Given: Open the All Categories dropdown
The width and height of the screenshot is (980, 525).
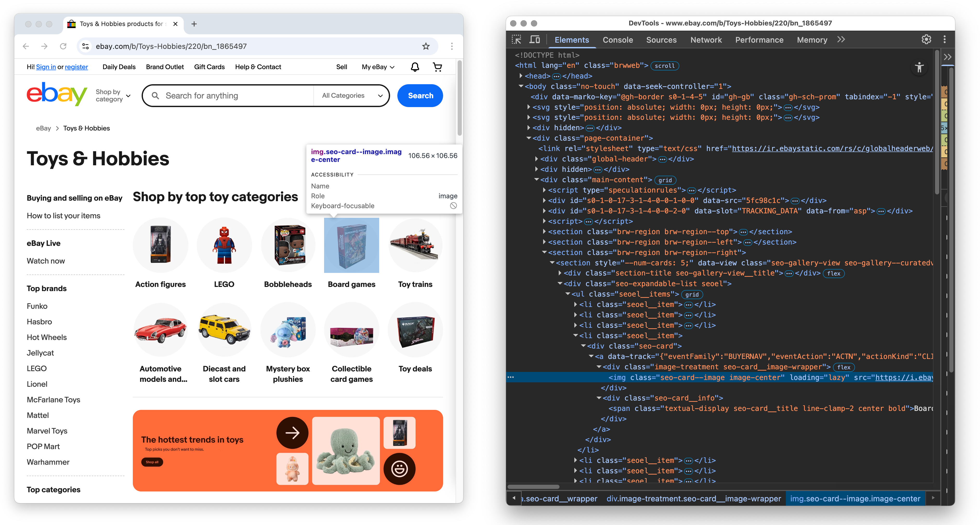Looking at the screenshot, I should tap(350, 95).
